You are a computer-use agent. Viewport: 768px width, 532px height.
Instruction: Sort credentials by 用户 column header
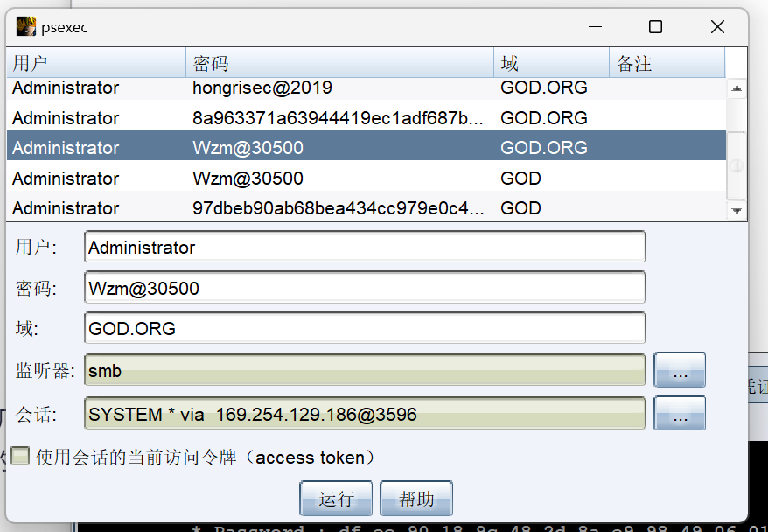pyautogui.click(x=96, y=63)
